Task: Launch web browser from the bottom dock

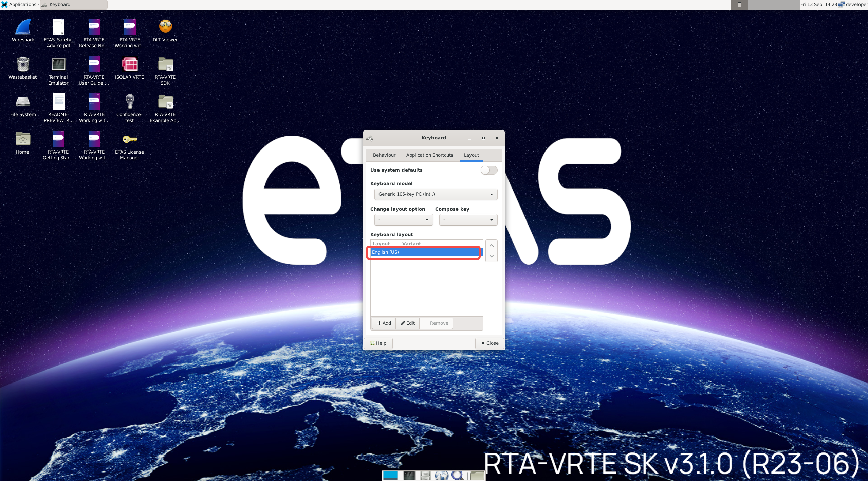Action: (442, 476)
